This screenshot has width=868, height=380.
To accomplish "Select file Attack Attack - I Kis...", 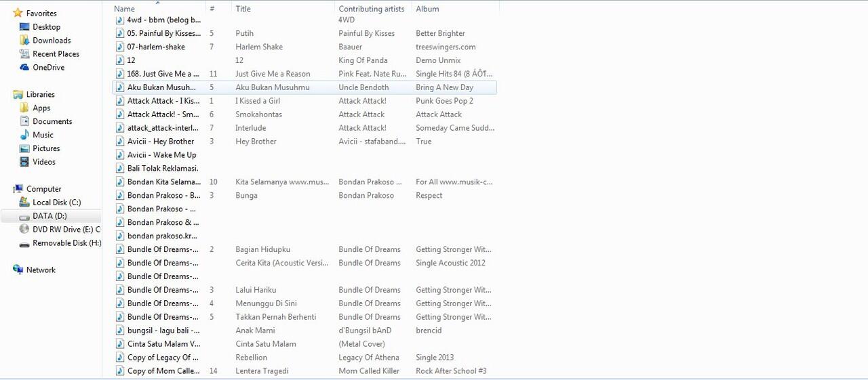I will tap(163, 101).
